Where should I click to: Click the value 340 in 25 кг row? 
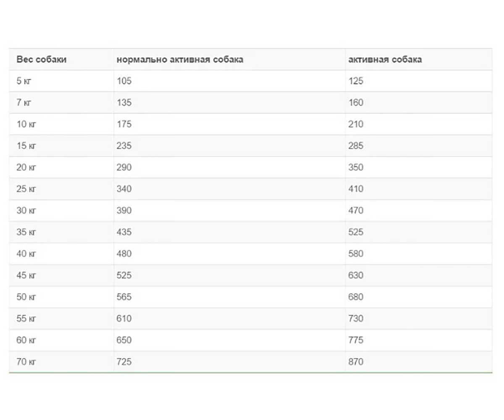coord(124,189)
